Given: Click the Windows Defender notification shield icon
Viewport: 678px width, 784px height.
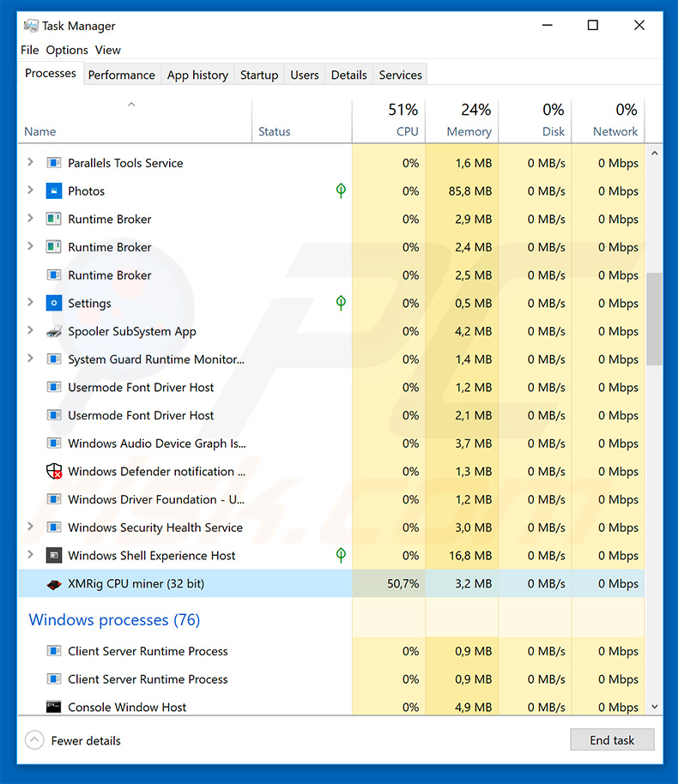Looking at the screenshot, I should tap(53, 471).
